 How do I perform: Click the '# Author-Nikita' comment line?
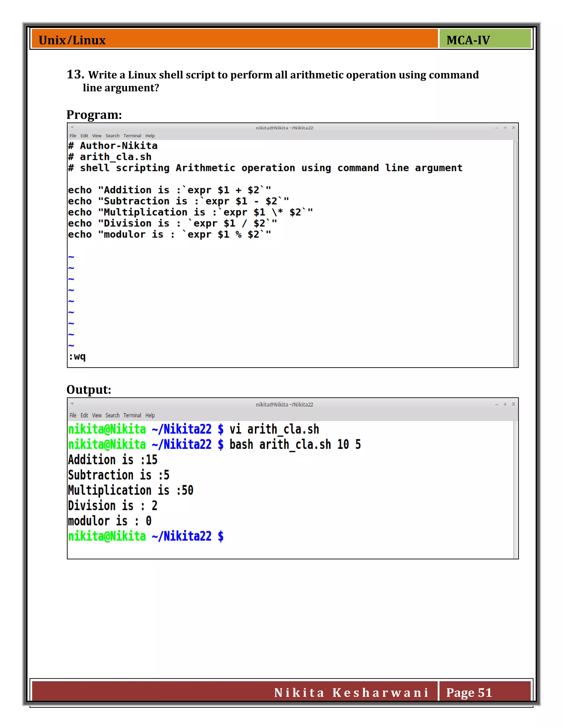tap(113, 146)
